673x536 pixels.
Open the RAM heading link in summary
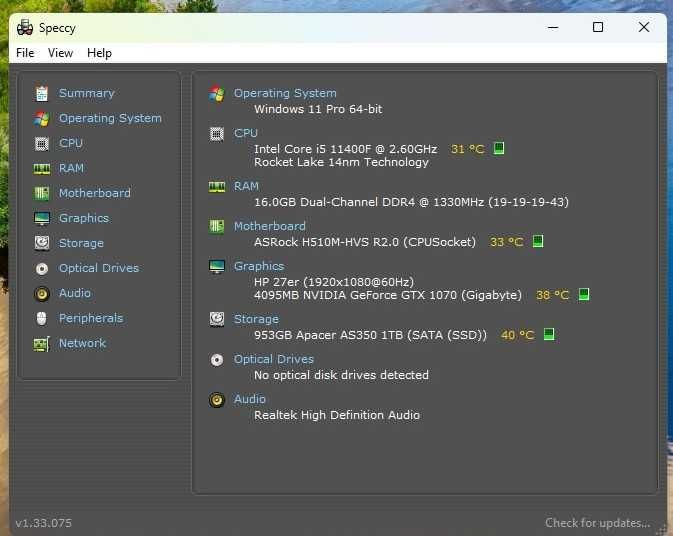coord(246,186)
